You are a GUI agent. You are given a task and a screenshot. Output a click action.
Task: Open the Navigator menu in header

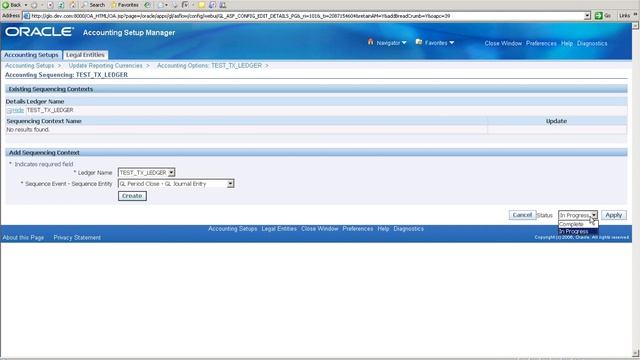(x=391, y=42)
